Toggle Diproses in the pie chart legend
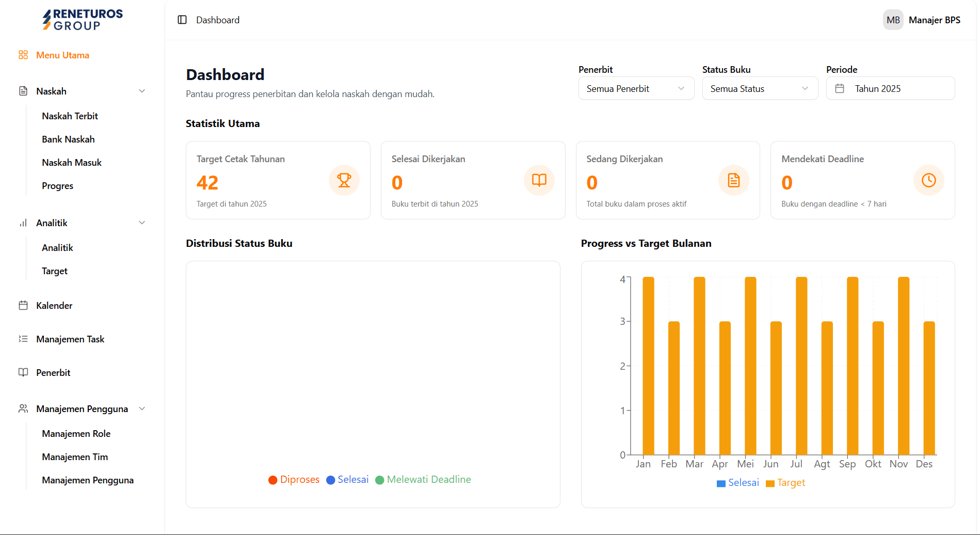 pyautogui.click(x=294, y=479)
